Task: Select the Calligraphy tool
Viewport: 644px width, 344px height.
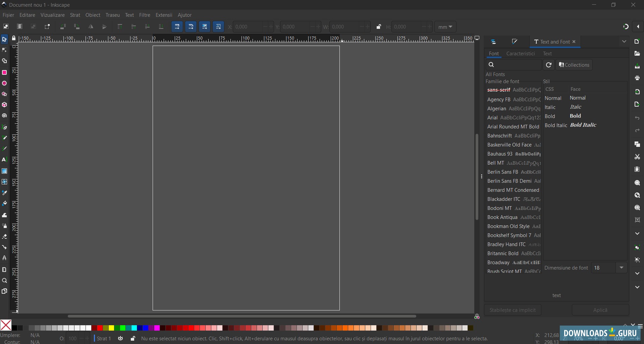Action: coord(4,149)
